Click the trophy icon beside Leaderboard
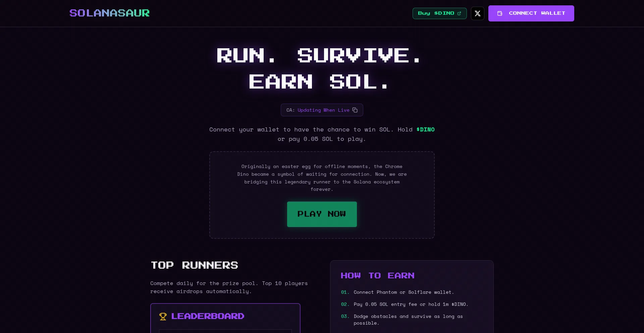Screen dimensions: 644x333 163,316
